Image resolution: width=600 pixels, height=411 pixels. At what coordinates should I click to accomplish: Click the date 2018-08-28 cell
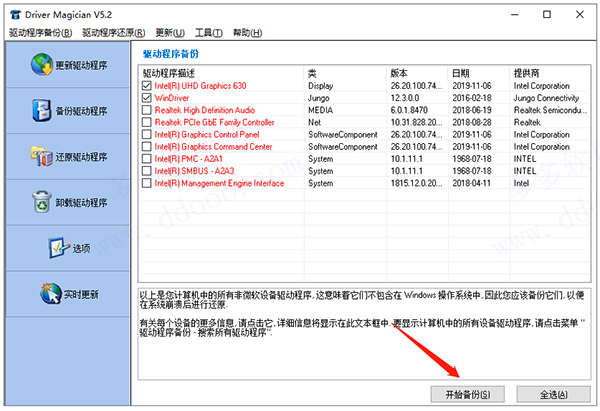click(472, 122)
